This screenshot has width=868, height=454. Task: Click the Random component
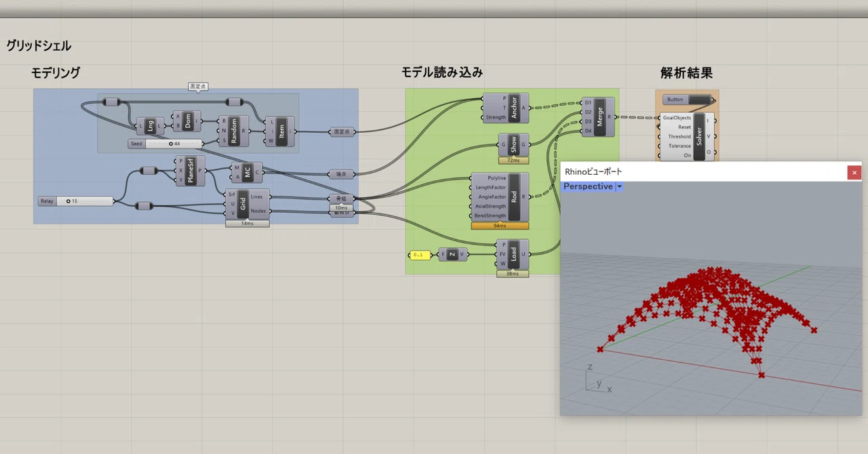[x=234, y=131]
